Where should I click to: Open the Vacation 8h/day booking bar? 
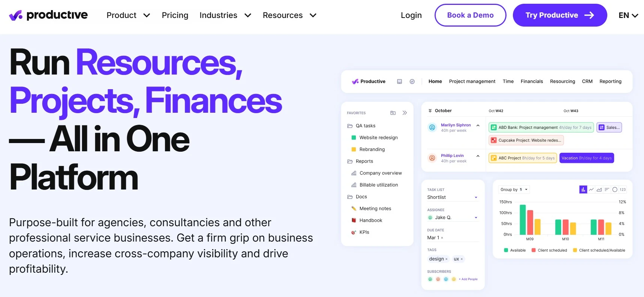click(x=587, y=158)
